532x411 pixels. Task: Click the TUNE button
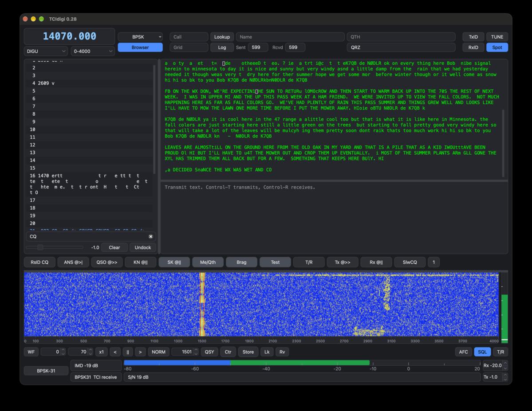click(497, 37)
